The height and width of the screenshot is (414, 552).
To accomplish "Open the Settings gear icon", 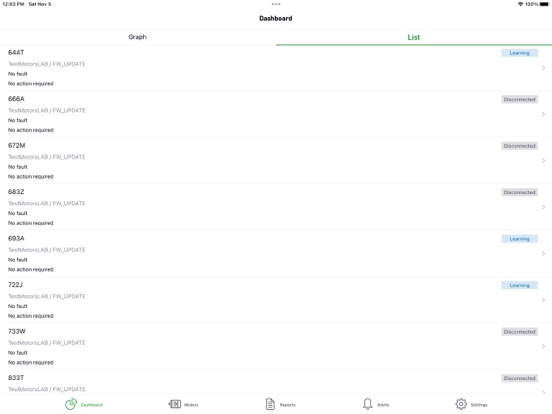I will tap(461, 404).
